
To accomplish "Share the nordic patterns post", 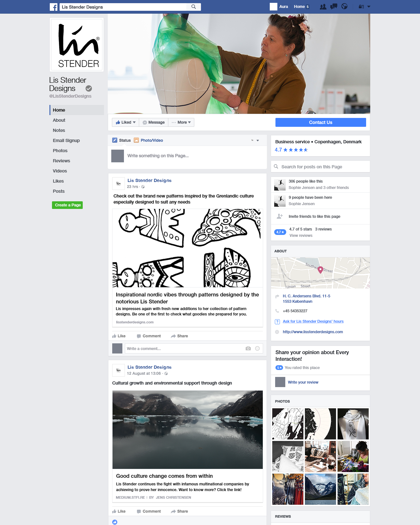I will tap(179, 336).
